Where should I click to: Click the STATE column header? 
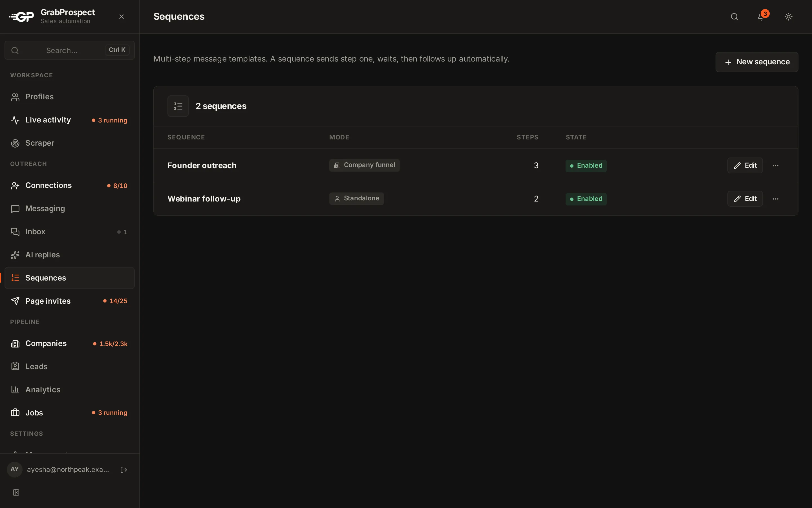576,137
